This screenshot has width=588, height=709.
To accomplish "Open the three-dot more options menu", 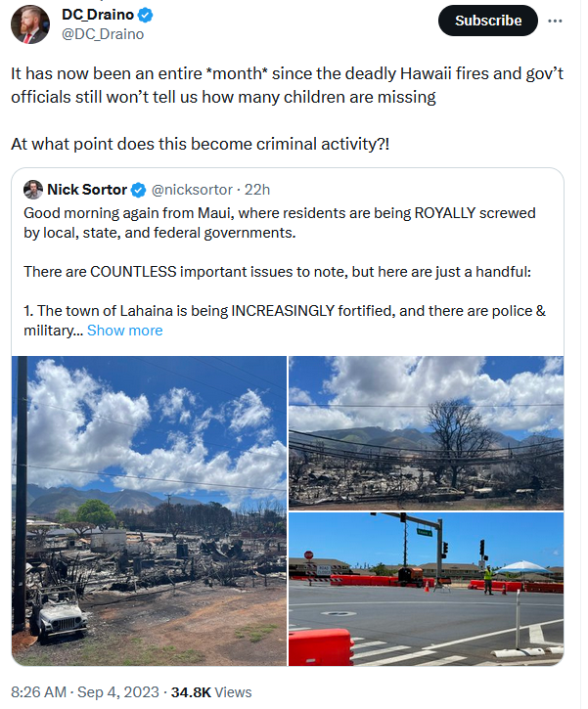I will pos(555,21).
